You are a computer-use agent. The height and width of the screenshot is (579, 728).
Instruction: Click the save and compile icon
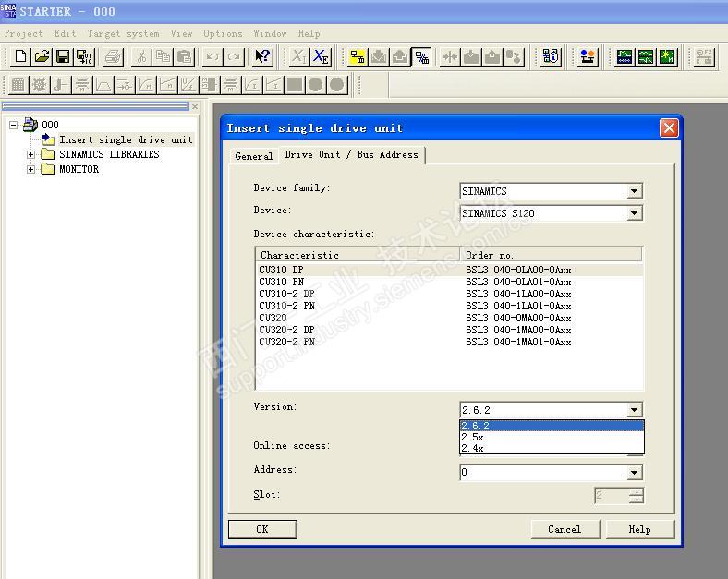tap(84, 56)
